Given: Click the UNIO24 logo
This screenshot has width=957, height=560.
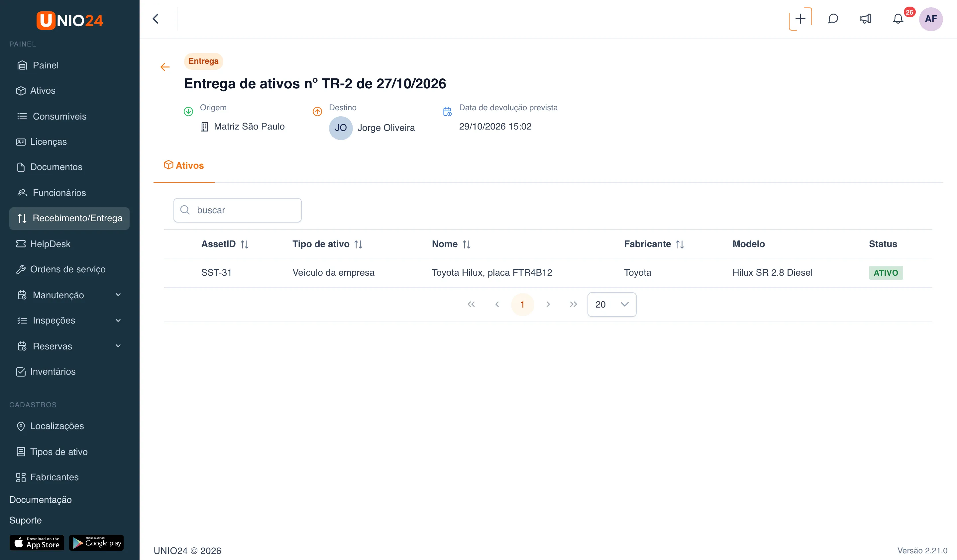Looking at the screenshot, I should tap(70, 20).
